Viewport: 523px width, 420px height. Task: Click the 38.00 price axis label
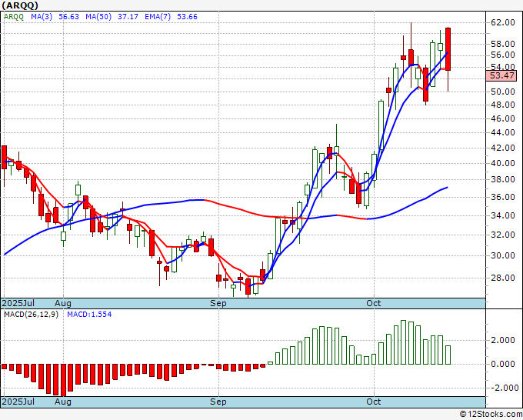pyautogui.click(x=503, y=179)
